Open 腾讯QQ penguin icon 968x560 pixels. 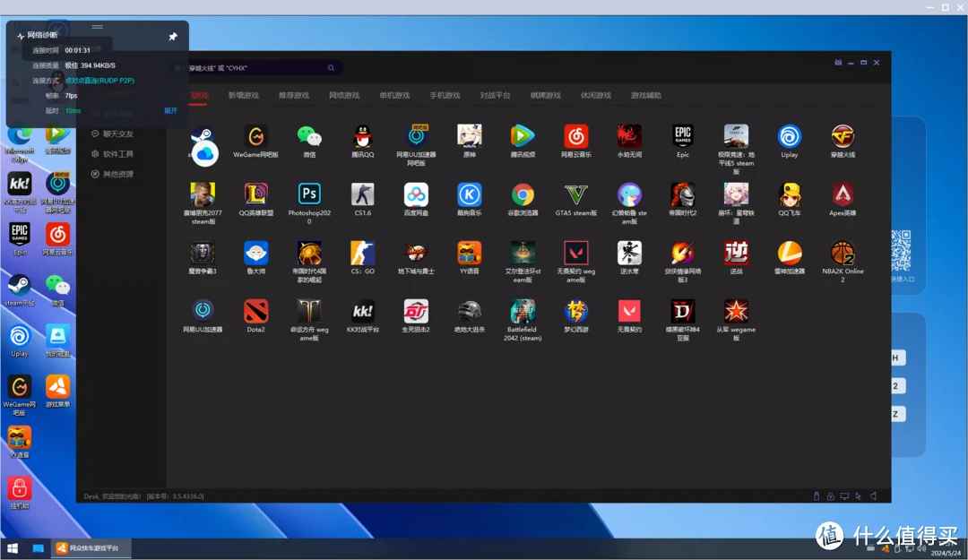click(x=363, y=136)
